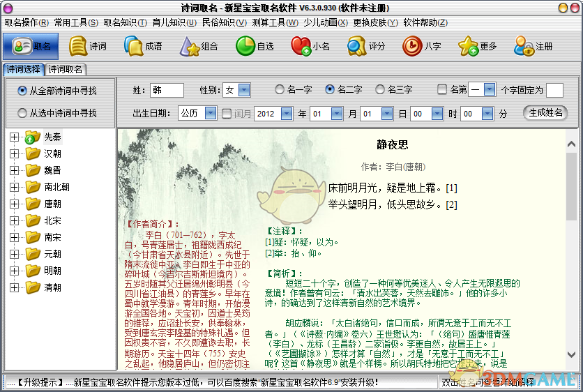Open the 成语 naming tool
This screenshot has height=392, width=583.
coord(143,46)
